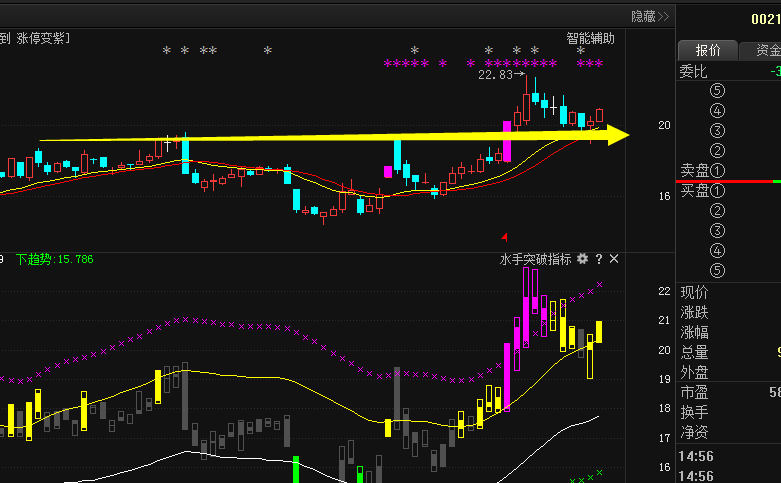
Task: Click the 现价 current price row
Action: [x=694, y=292]
